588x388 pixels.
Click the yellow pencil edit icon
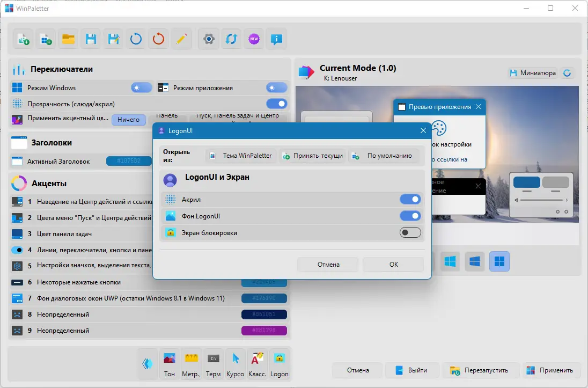coord(181,39)
